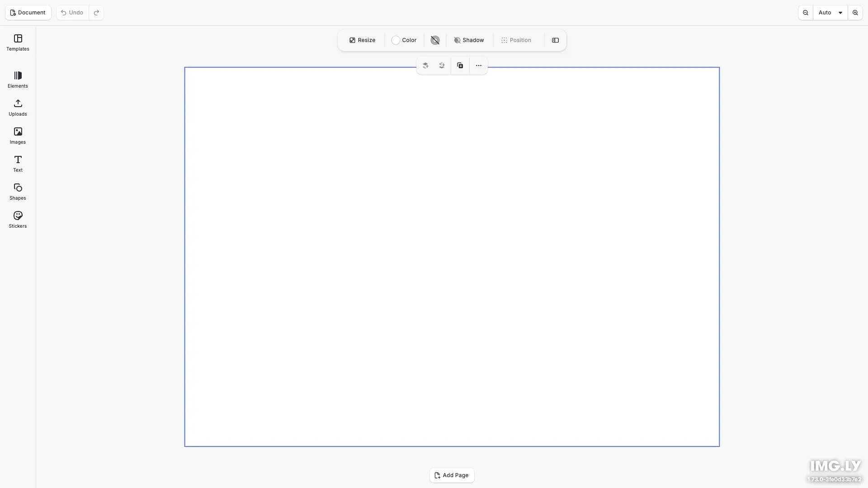
Task: Open the Images panel
Action: [18, 136]
